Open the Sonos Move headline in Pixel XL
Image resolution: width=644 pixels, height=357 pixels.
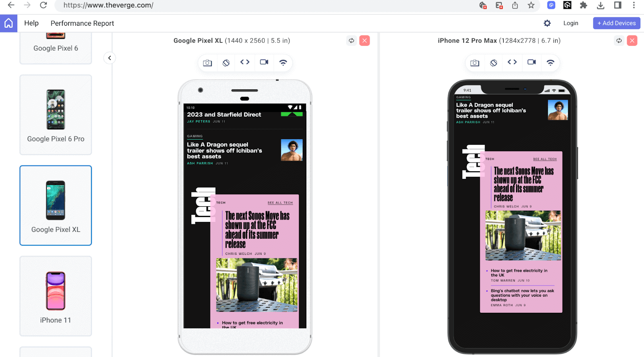257,230
